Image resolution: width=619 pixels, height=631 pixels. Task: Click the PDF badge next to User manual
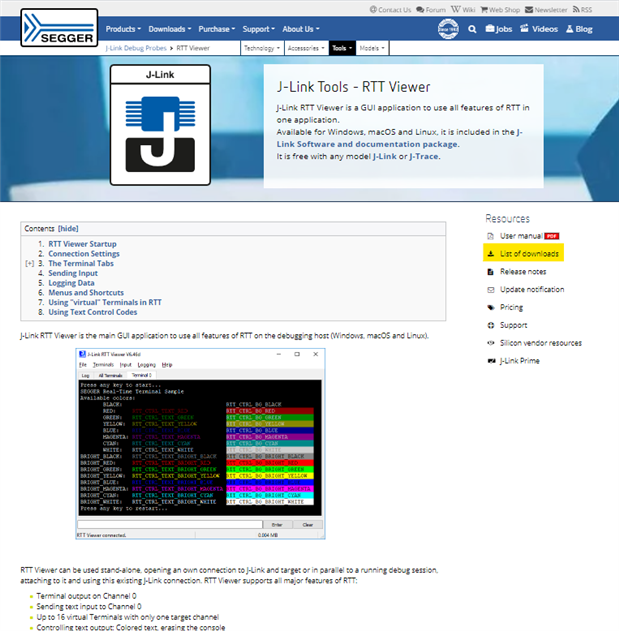(x=552, y=236)
